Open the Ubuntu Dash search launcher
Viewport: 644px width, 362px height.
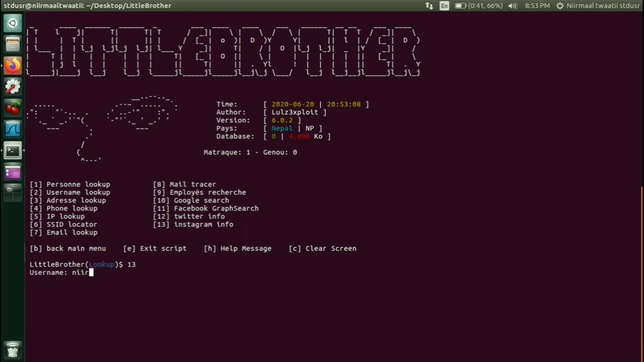13,23
